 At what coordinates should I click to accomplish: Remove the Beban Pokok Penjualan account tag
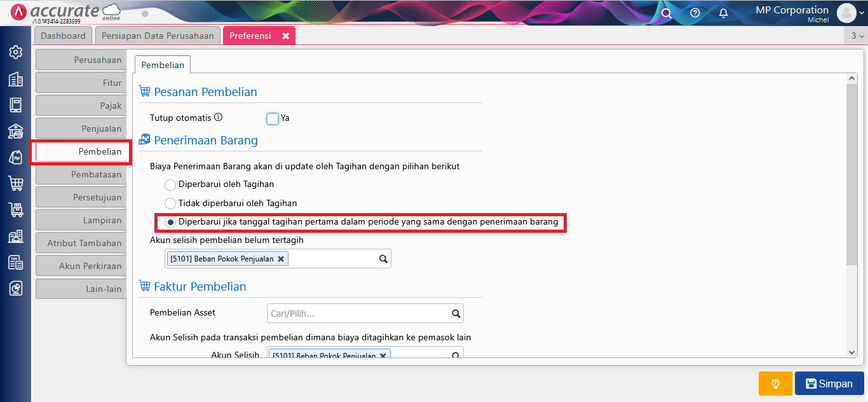281,259
